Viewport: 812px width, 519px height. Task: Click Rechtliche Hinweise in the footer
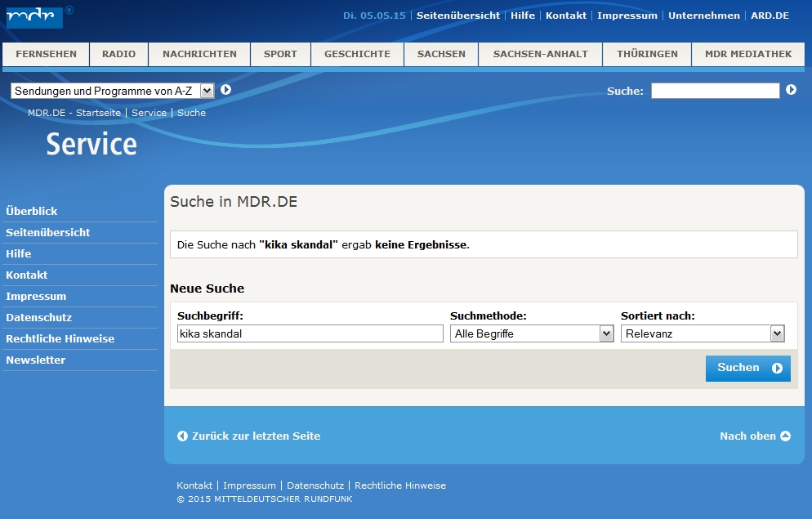pyautogui.click(x=400, y=485)
